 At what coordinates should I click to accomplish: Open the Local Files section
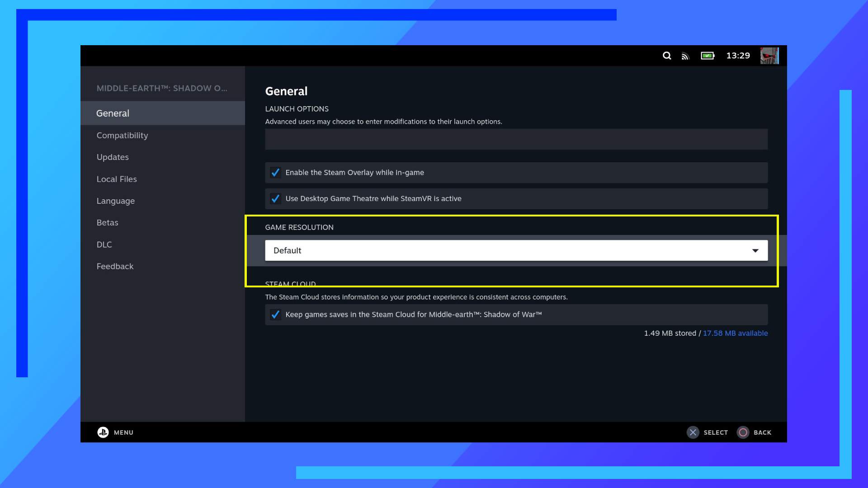coord(117,179)
